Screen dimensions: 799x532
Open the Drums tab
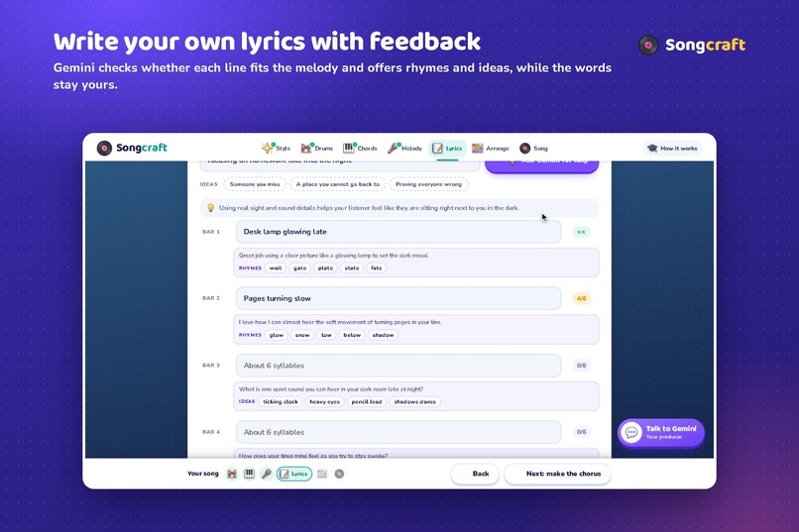[x=316, y=149]
